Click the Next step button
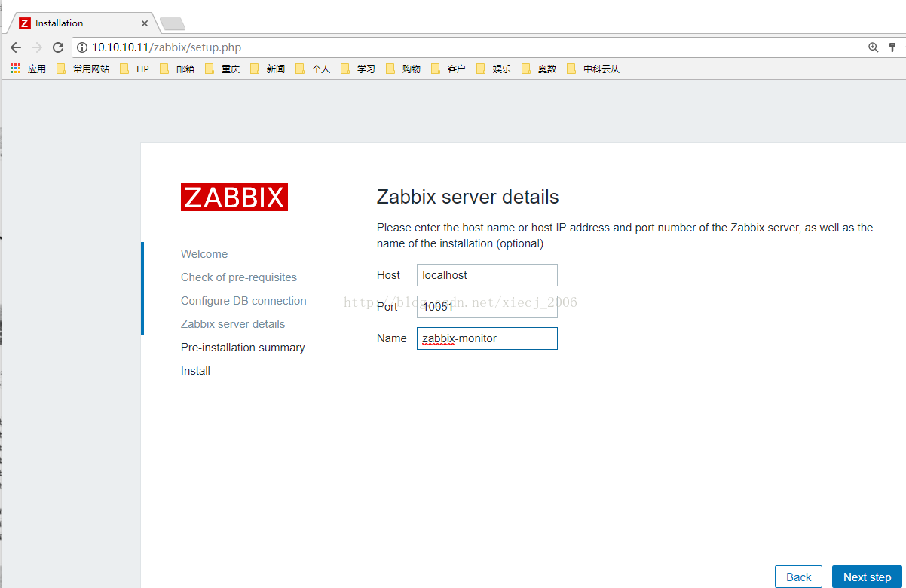Viewport: 906px width, 588px height. click(867, 577)
